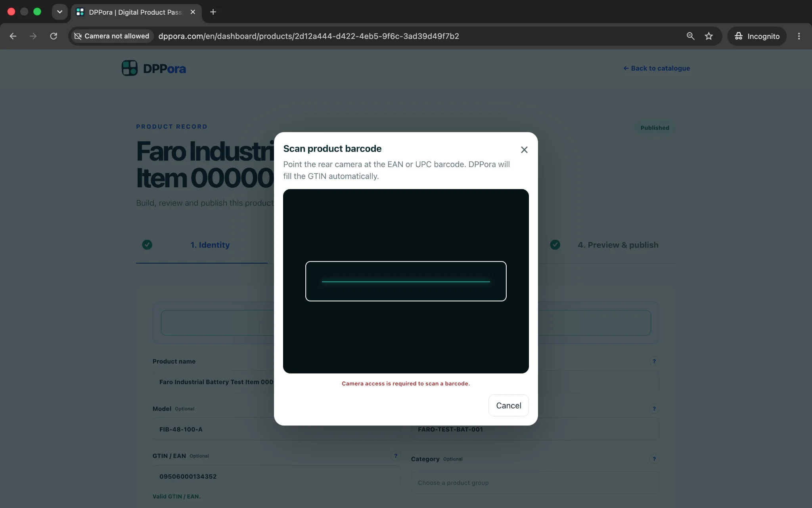The image size is (812, 508).
Task: Click the macOS green full-screen window button
Action: click(37, 12)
